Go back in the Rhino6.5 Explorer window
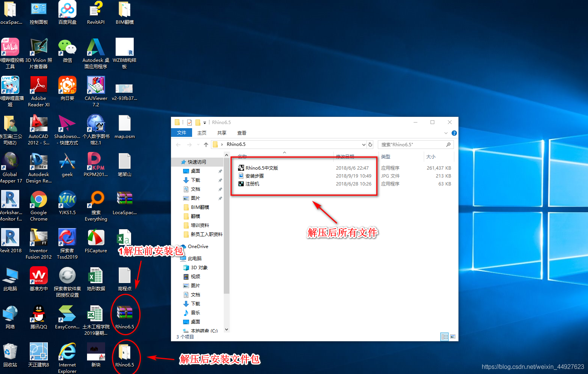The height and width of the screenshot is (374, 588). pyautogui.click(x=178, y=144)
